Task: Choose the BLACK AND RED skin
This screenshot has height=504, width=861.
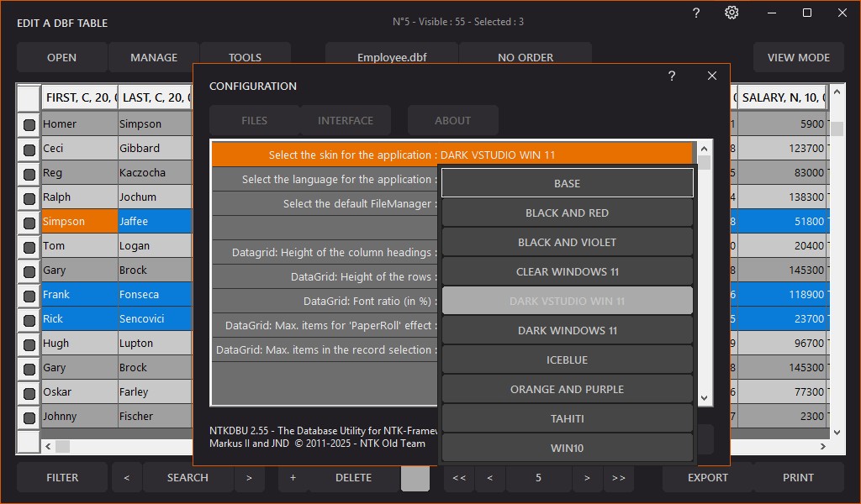Action: click(568, 213)
